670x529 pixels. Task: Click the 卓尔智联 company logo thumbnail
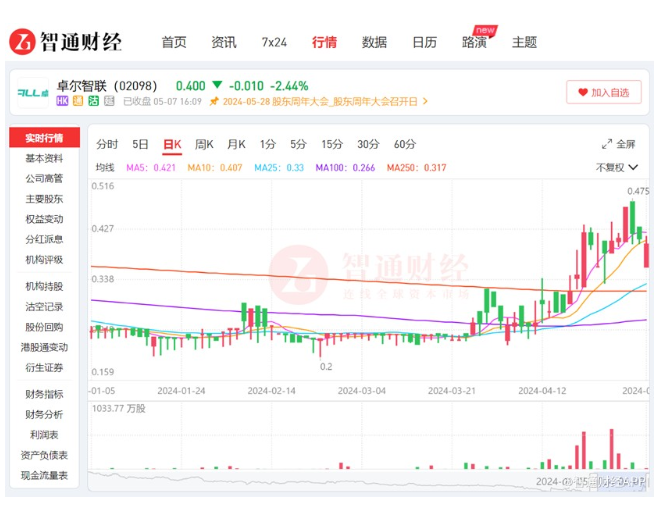pyautogui.click(x=33, y=92)
